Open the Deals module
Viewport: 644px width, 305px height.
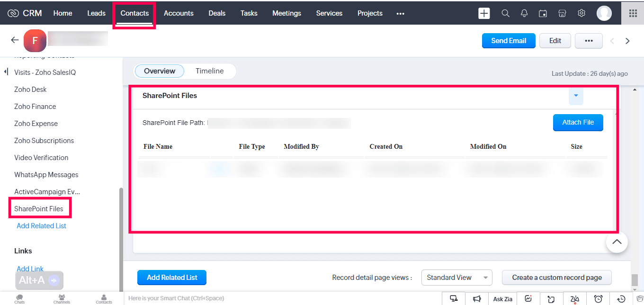point(217,13)
